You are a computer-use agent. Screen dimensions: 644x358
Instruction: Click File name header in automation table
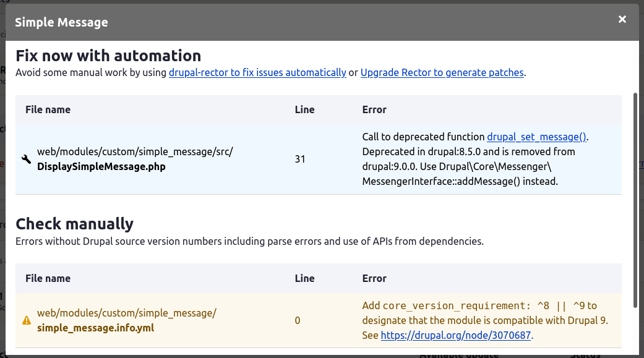[48, 109]
